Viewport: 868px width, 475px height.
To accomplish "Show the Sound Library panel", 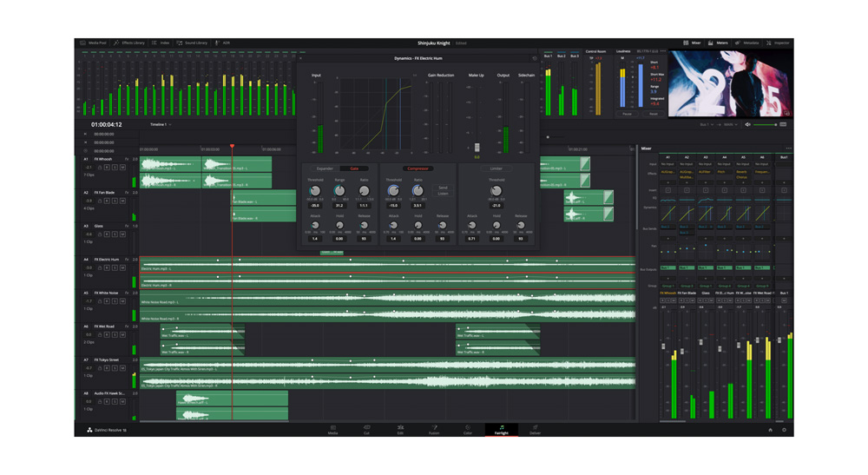I will (193, 43).
